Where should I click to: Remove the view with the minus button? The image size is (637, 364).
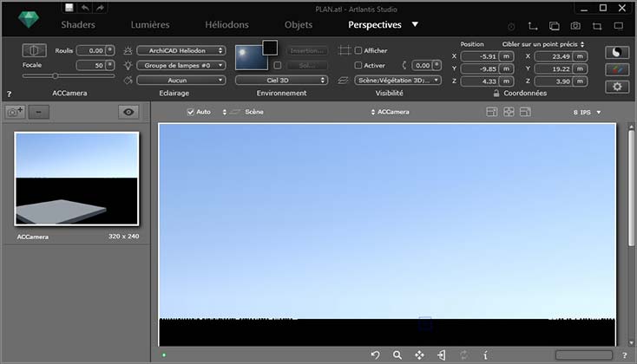click(x=38, y=112)
